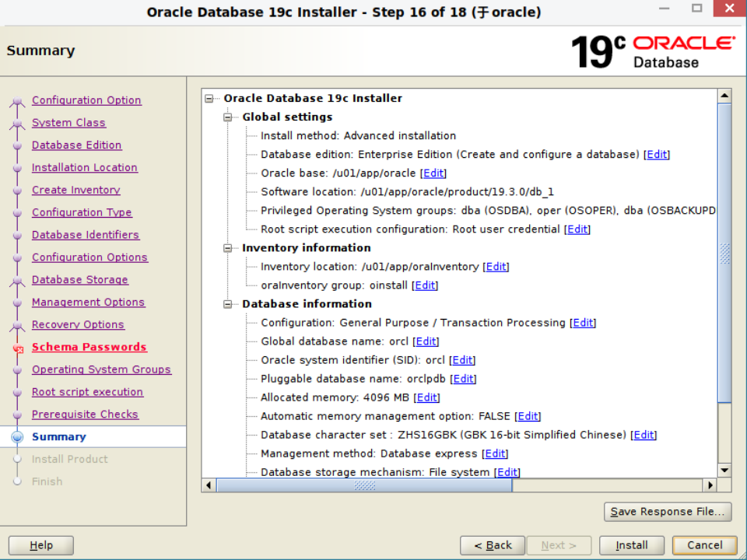Go to the Operating System Groups step
The width and height of the screenshot is (747, 560).
coord(101,369)
